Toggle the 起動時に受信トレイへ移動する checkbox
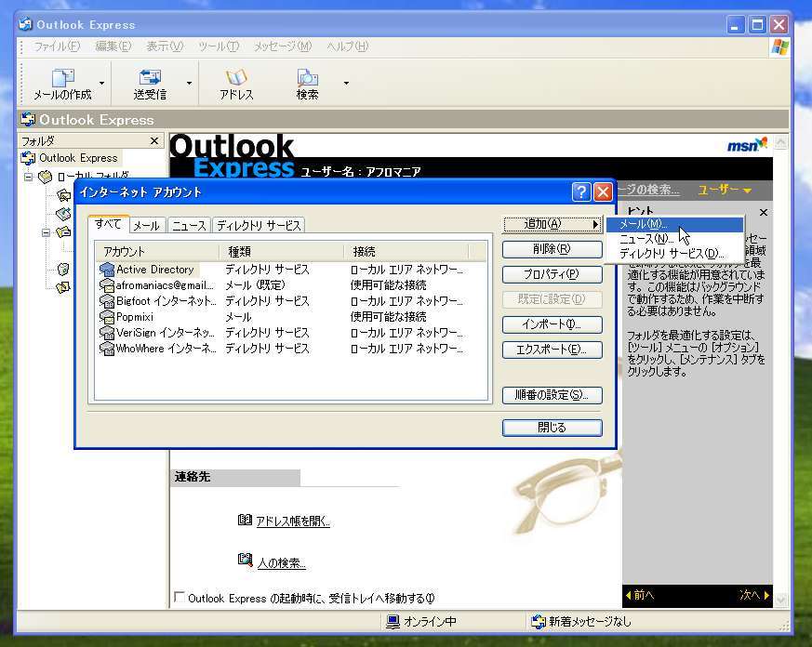 click(x=180, y=598)
